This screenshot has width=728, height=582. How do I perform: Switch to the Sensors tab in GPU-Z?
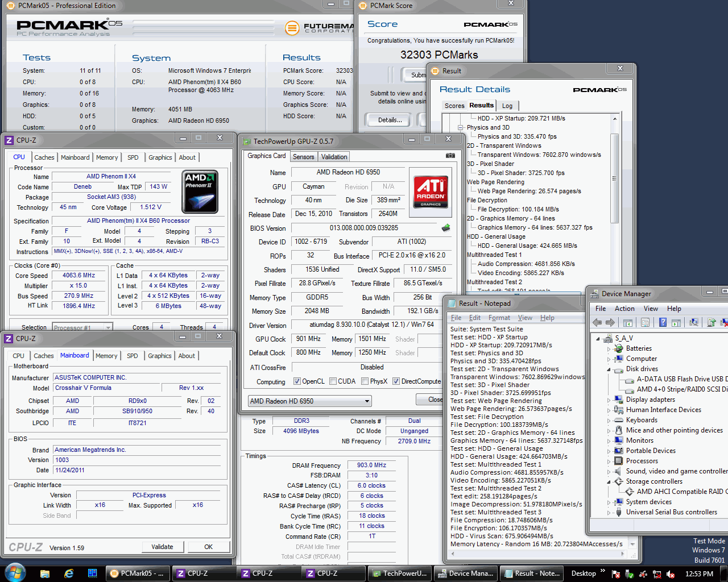(304, 157)
